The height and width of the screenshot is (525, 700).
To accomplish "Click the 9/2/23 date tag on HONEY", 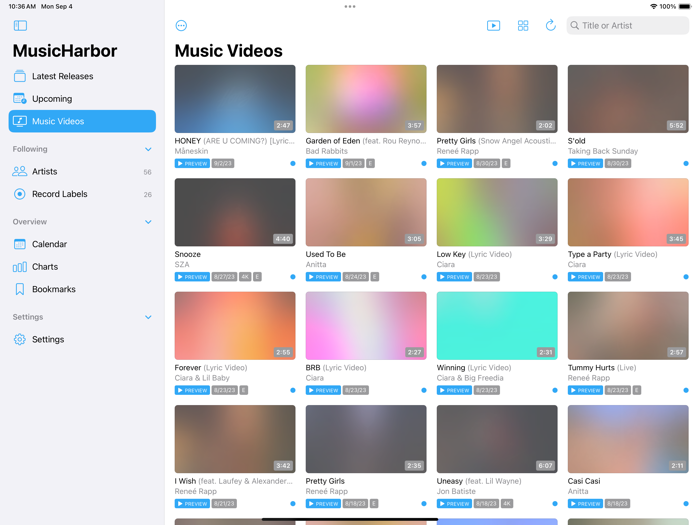I will [223, 163].
